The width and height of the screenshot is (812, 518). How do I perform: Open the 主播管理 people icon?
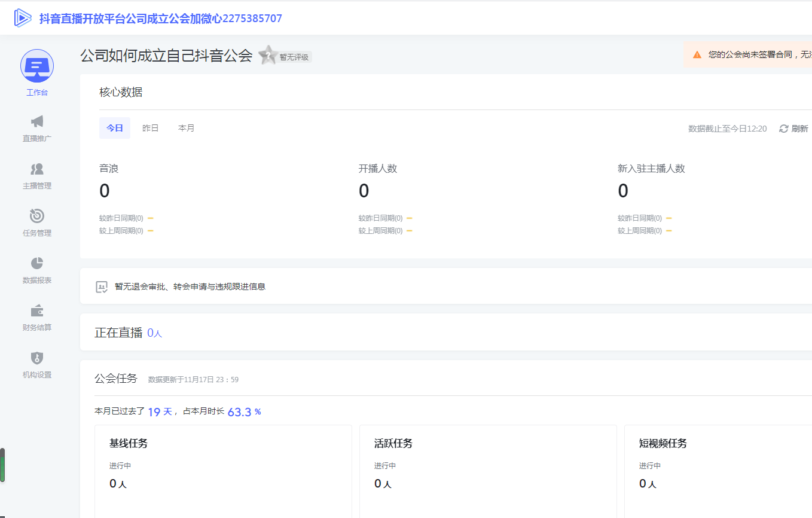pyautogui.click(x=37, y=169)
